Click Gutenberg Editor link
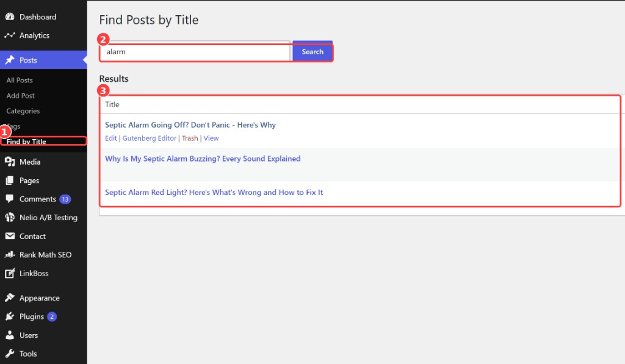 (149, 138)
